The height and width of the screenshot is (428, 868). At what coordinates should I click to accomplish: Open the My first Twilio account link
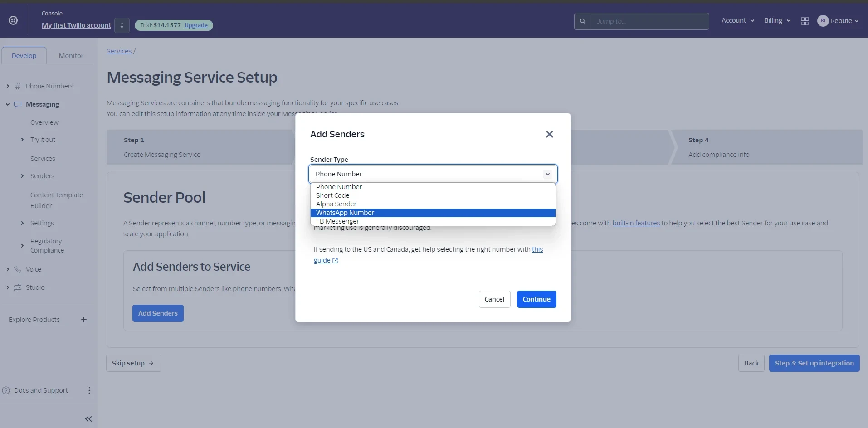[76, 25]
